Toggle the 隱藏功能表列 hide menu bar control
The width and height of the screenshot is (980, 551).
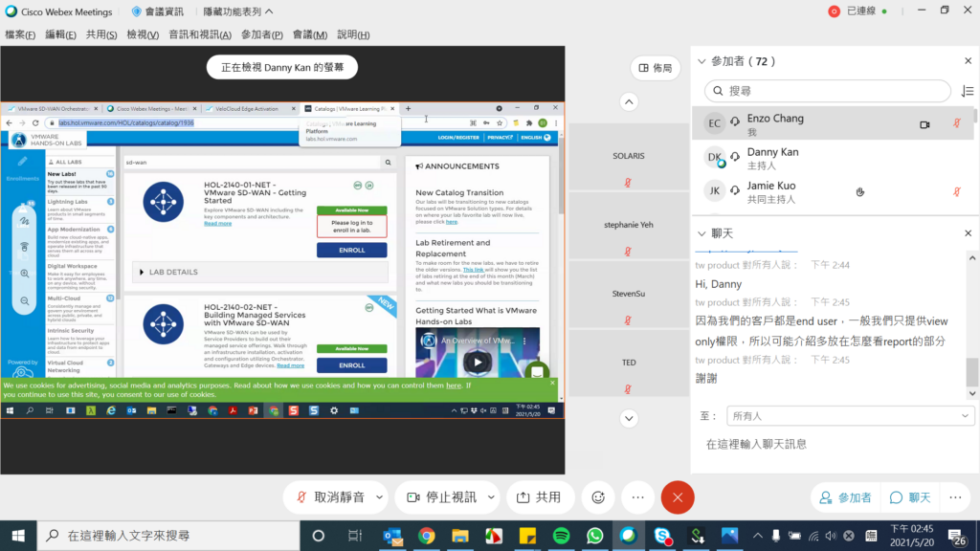(x=238, y=11)
